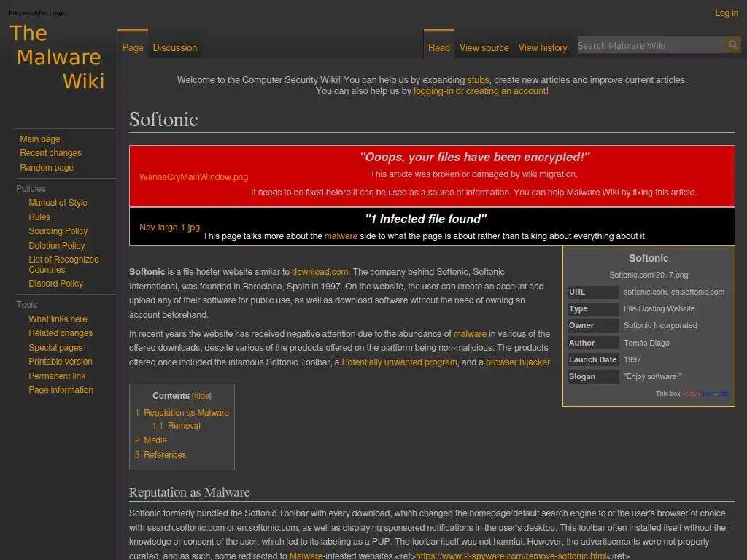Viewport: 747px width, 560px height.
Task: Focus the Search Malware Wiki field
Action: click(x=651, y=45)
